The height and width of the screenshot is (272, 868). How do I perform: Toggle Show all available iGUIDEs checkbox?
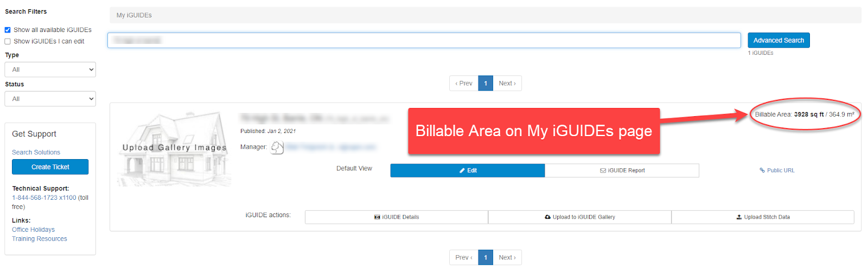point(8,30)
